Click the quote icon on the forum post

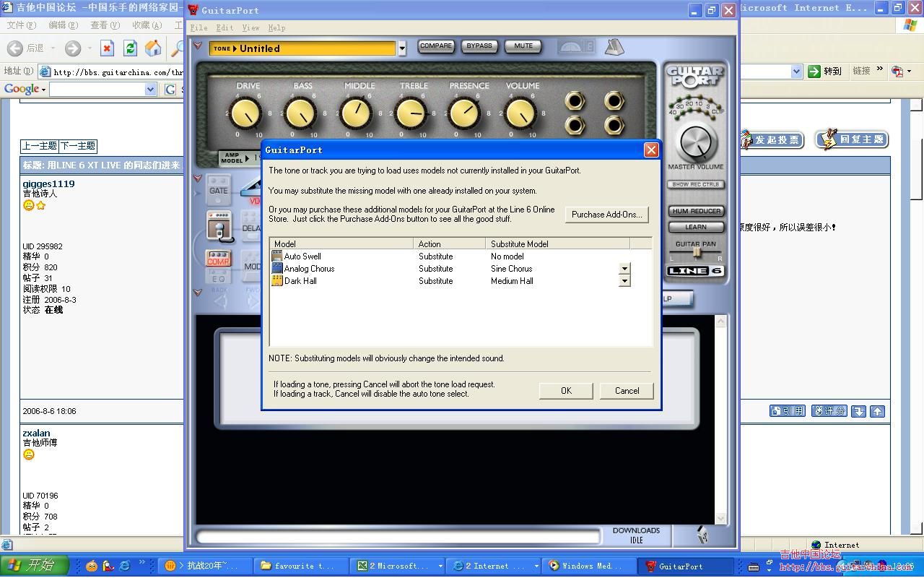click(787, 411)
